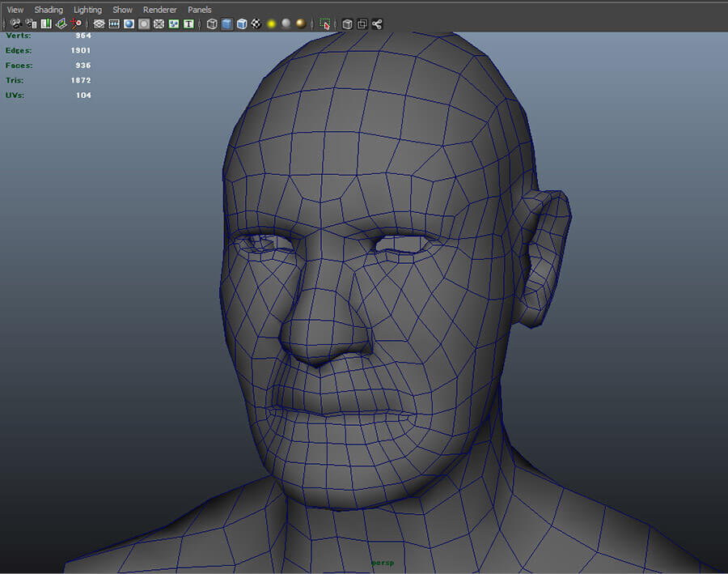Screen dimensions: 728x574
Task: Click the 2D Pan/Zoom icon
Action: [76, 23]
